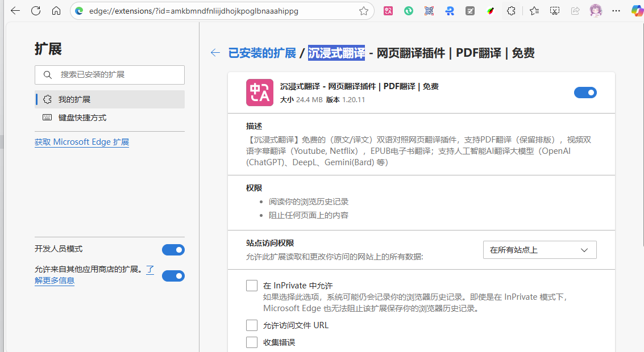
Task: Check the 允许访问文件 URL option
Action: [252, 325]
